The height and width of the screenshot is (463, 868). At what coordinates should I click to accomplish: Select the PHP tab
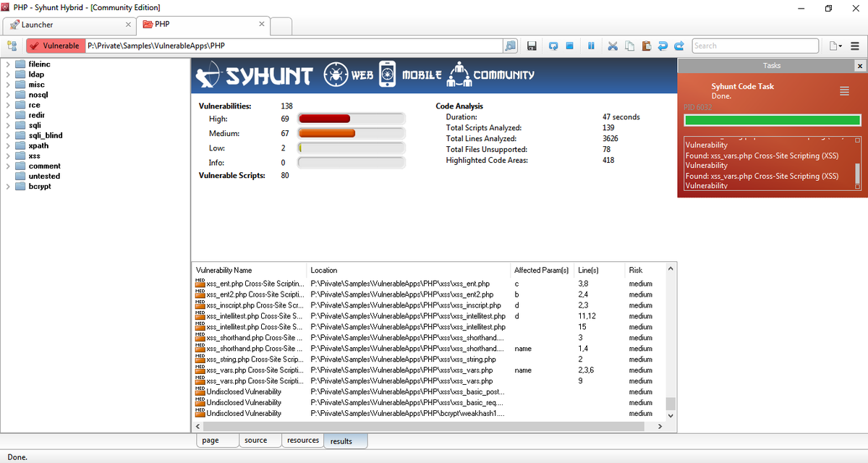203,25
